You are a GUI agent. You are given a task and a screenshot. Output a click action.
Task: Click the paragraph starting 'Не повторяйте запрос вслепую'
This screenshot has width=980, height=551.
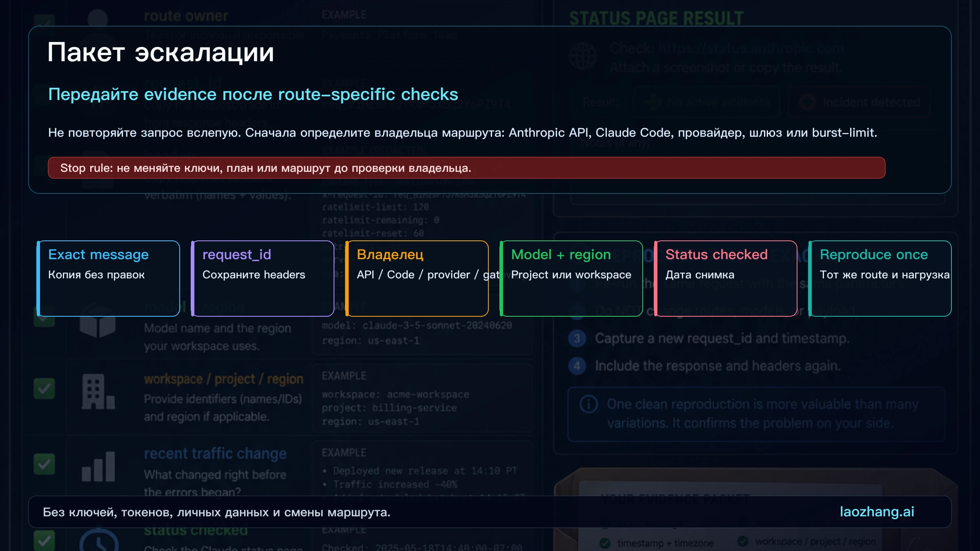pyautogui.click(x=463, y=133)
